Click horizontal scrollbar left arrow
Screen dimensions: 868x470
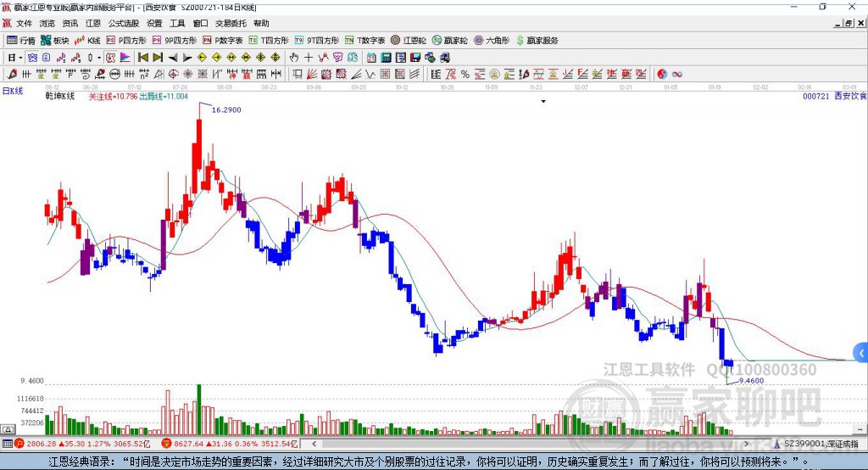pyautogui.click(x=314, y=444)
